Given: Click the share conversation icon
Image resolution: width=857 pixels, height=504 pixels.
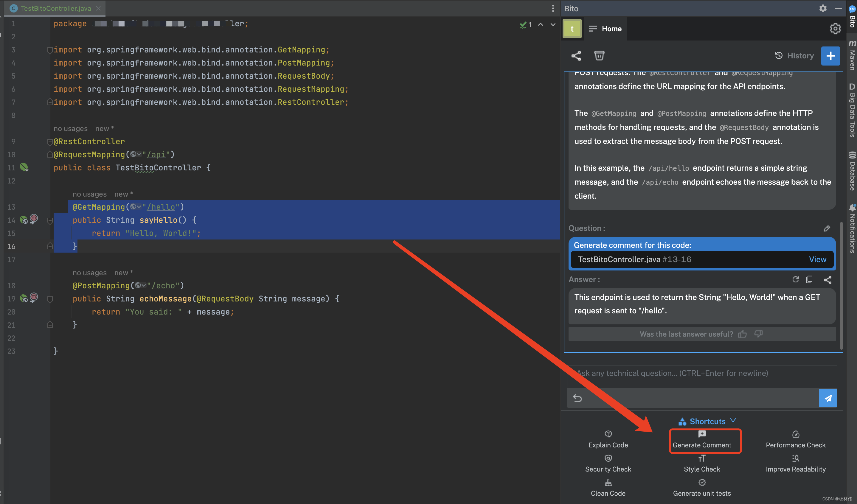Looking at the screenshot, I should click(x=576, y=56).
